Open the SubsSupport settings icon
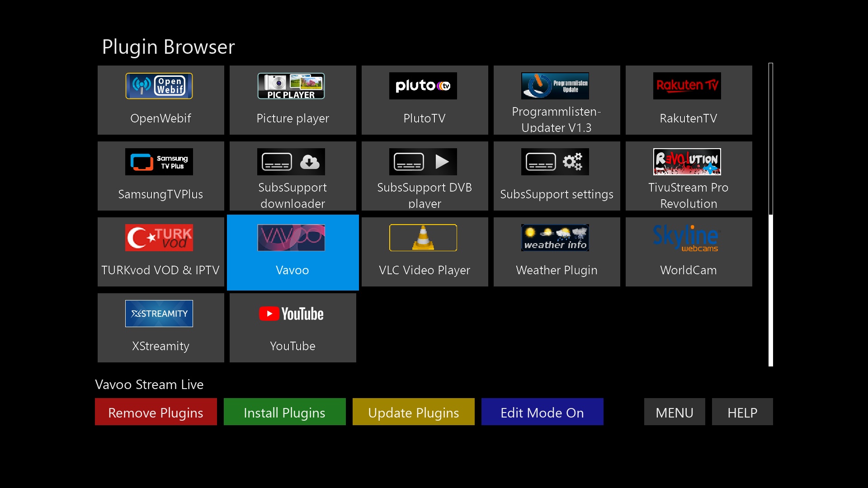 point(555,162)
